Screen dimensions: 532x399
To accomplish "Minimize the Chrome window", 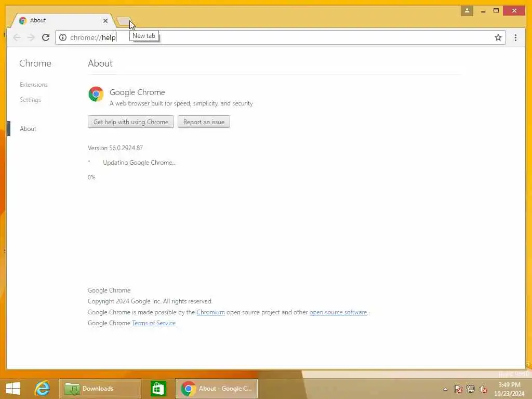I will [x=483, y=11].
